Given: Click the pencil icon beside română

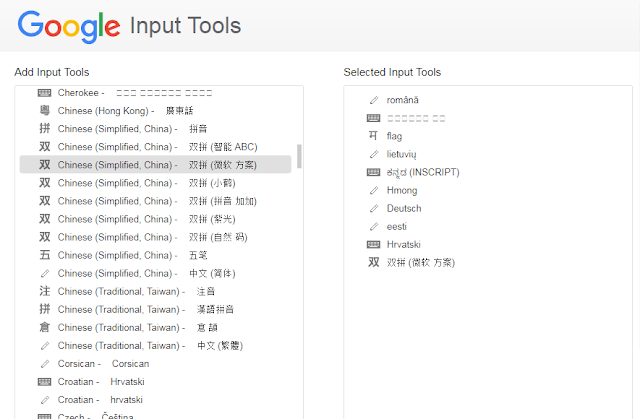Looking at the screenshot, I should (x=374, y=100).
